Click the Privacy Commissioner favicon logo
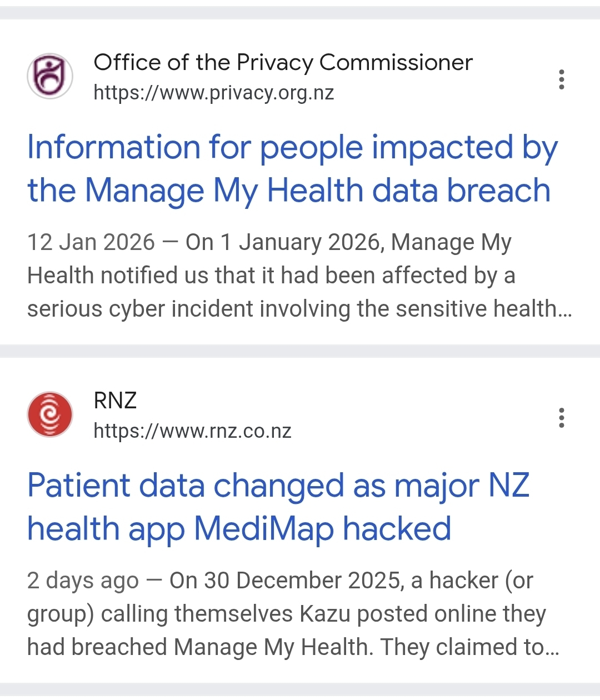The image size is (600, 700). pos(50,76)
